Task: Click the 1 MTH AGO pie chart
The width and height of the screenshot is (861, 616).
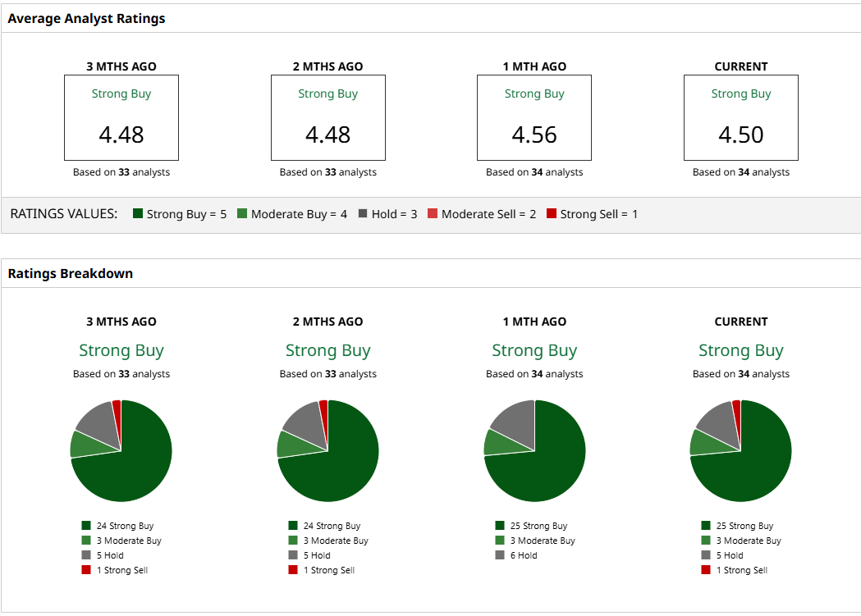Action: click(x=534, y=451)
